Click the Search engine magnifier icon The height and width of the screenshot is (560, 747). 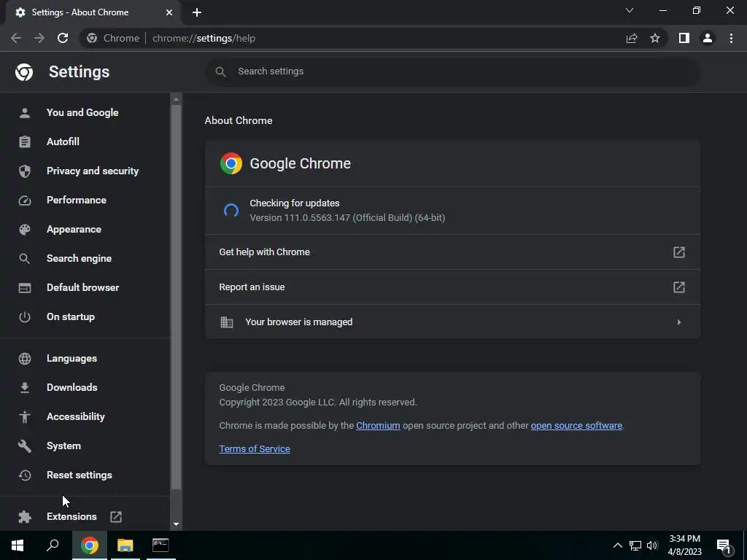pyautogui.click(x=25, y=259)
